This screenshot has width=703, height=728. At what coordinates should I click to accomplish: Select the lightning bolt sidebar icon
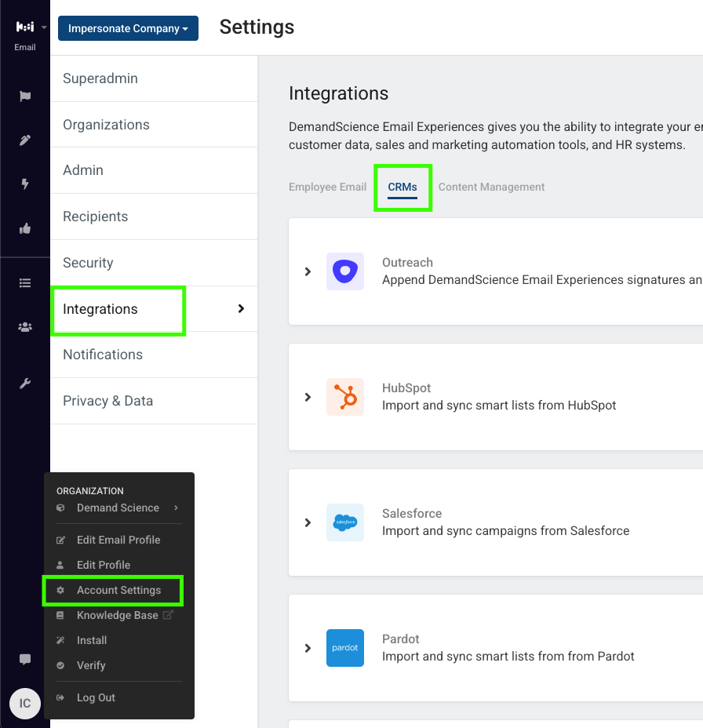(x=25, y=184)
